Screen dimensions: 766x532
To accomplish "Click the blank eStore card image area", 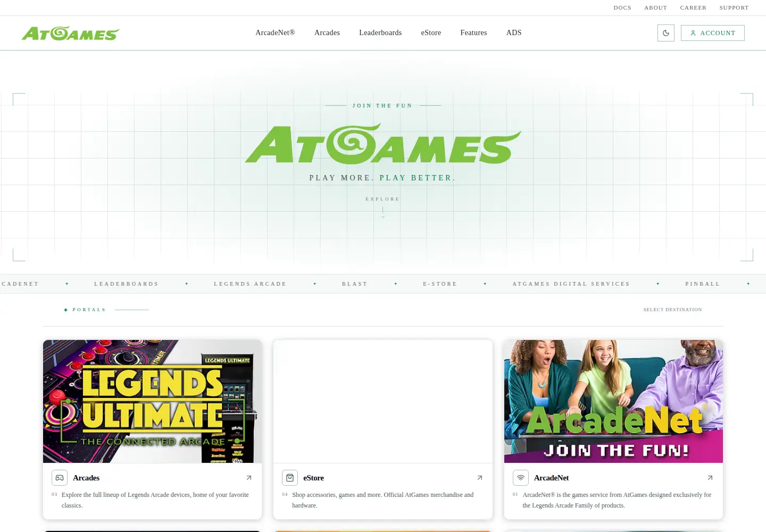I will pyautogui.click(x=383, y=401).
